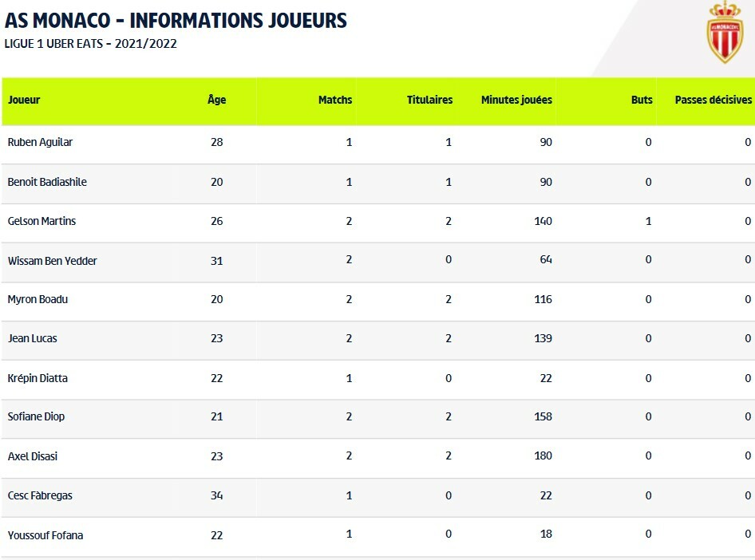755x560 pixels.
Task: Click the AS Monaco club crest logo
Action: 724,34
